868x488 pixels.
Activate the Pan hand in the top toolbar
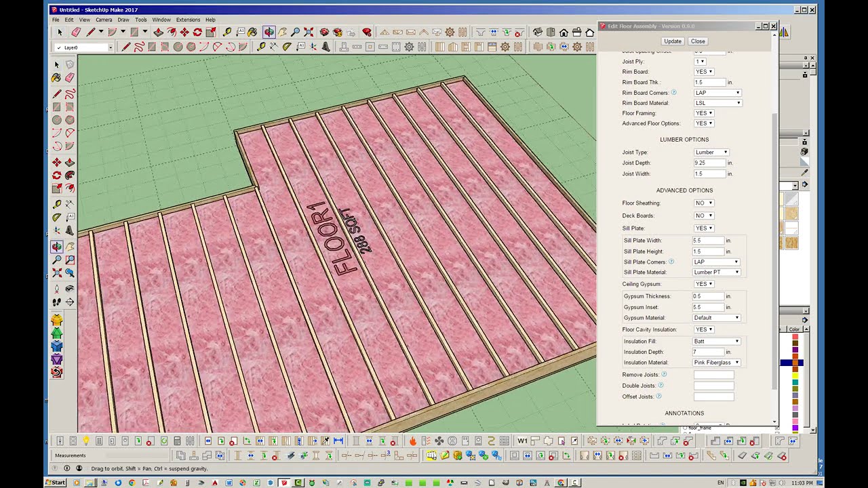pos(282,32)
